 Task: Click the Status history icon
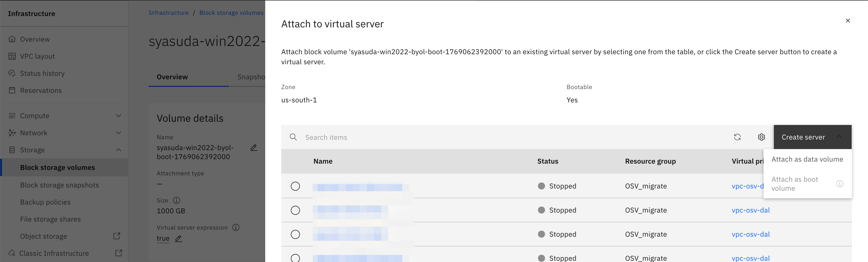(12, 73)
